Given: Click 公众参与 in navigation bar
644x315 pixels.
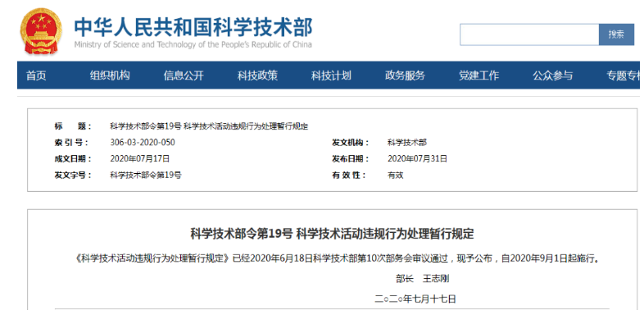Looking at the screenshot, I should (x=553, y=75).
